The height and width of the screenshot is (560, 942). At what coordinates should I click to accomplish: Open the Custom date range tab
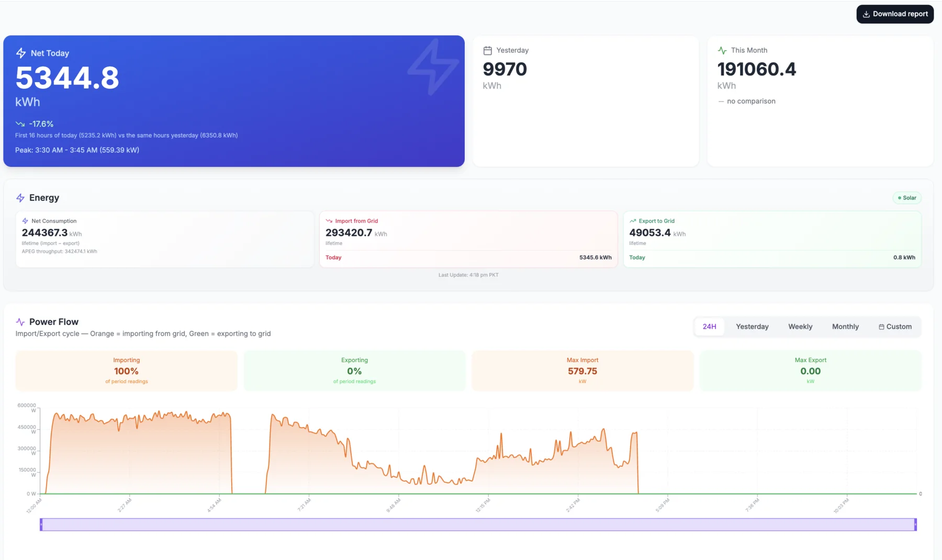(x=895, y=327)
